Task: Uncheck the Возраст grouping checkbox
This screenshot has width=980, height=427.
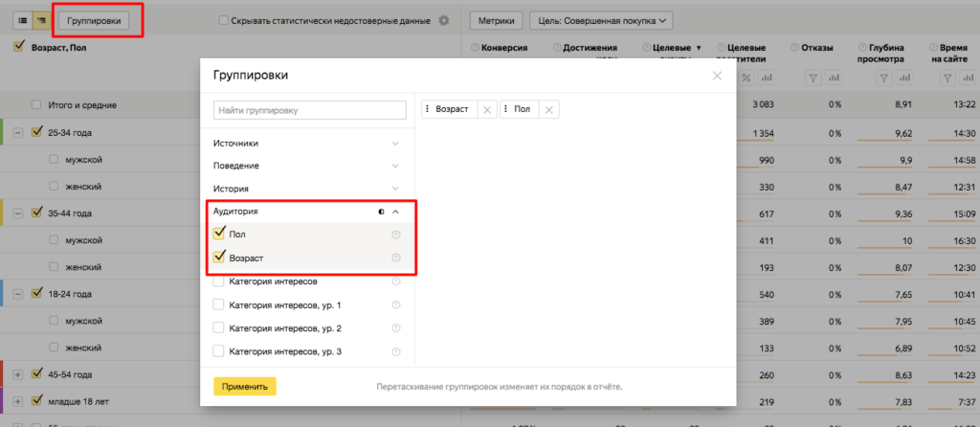Action: (x=220, y=258)
